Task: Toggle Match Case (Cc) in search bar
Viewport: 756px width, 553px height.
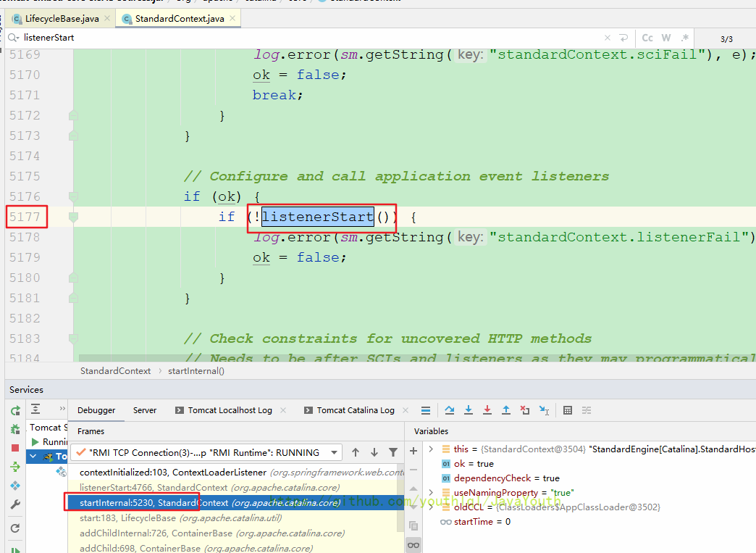Action: click(647, 38)
